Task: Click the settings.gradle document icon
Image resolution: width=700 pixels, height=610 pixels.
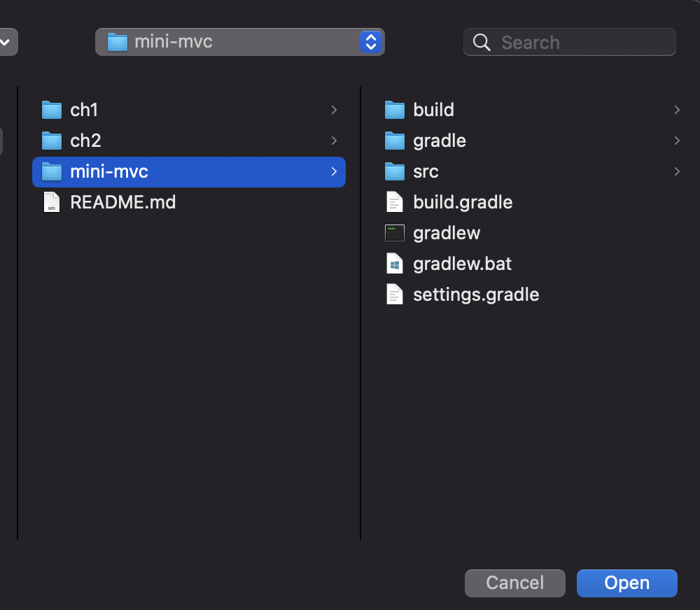Action: pos(395,295)
